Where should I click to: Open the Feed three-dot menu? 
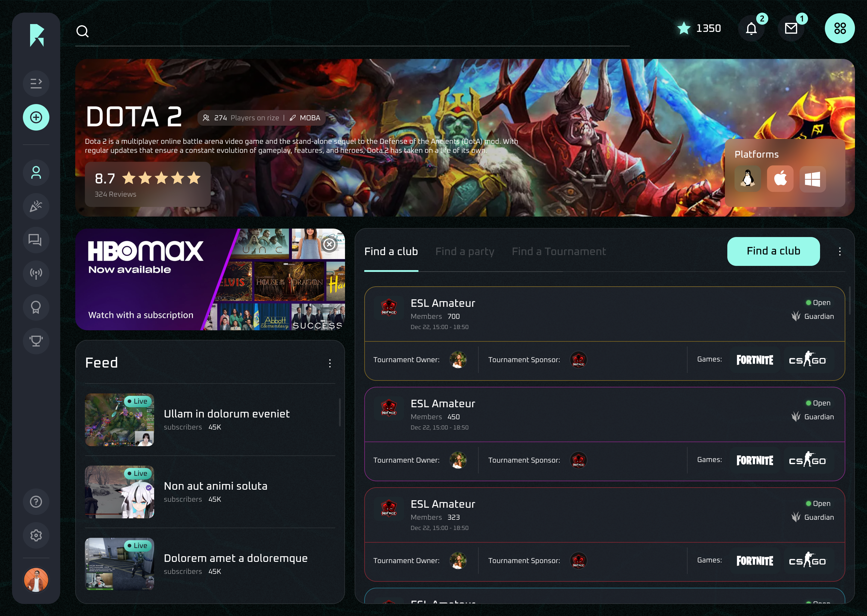click(330, 363)
